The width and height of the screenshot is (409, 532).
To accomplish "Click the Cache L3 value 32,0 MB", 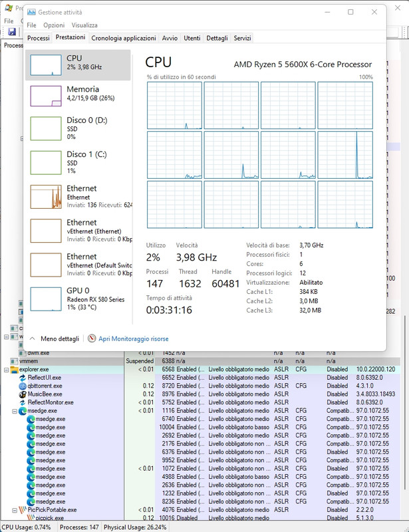I will 310,310.
